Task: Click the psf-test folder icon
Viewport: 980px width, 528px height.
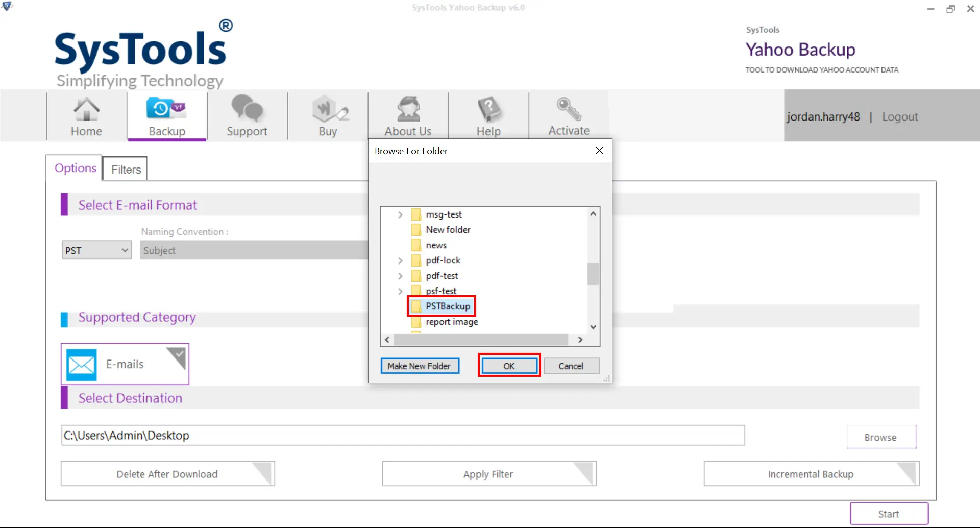Action: (416, 291)
